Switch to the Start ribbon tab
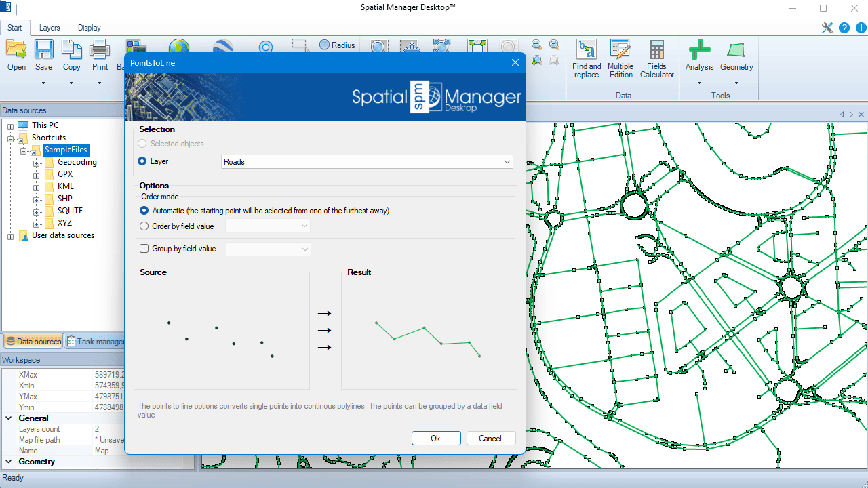 pyautogui.click(x=15, y=28)
